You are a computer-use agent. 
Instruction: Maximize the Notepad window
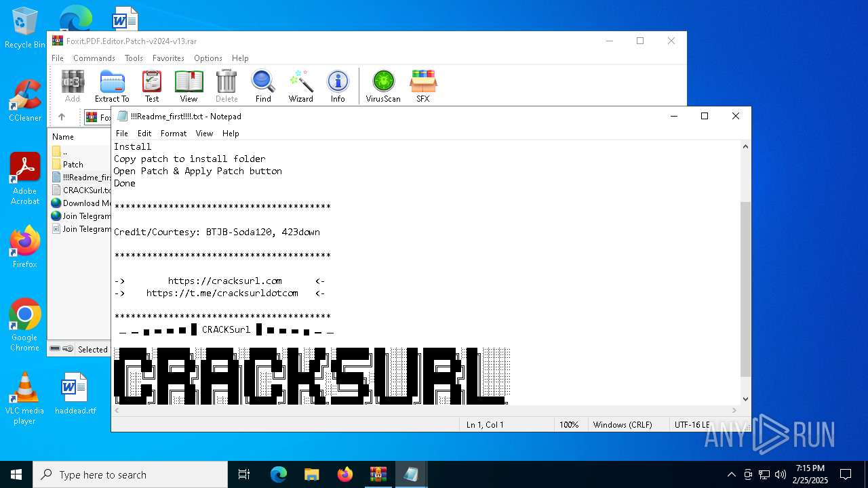tap(705, 116)
